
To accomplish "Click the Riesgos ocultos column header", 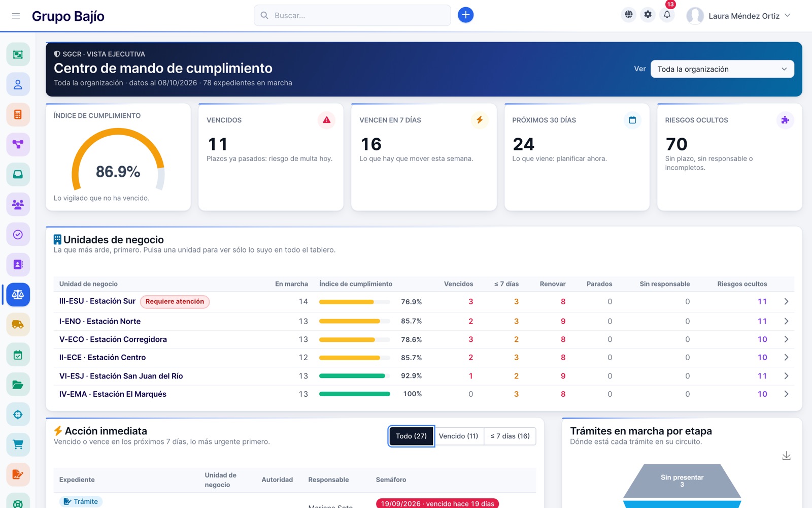I will coord(742,284).
